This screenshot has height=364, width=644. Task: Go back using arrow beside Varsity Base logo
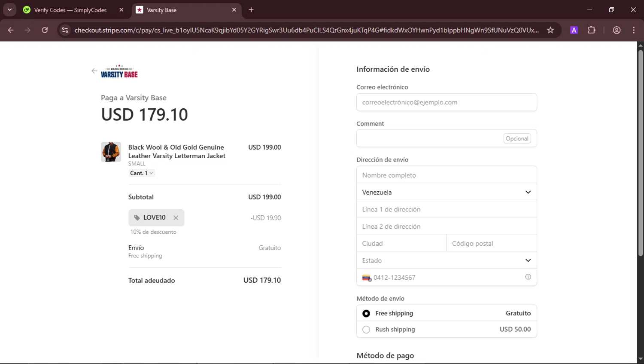(94, 71)
